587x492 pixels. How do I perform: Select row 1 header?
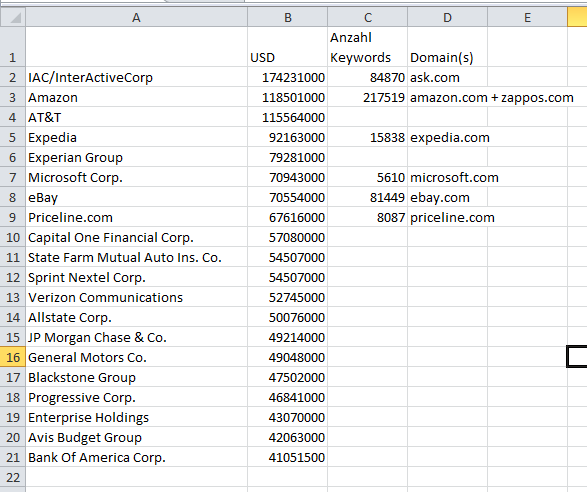click(x=13, y=47)
